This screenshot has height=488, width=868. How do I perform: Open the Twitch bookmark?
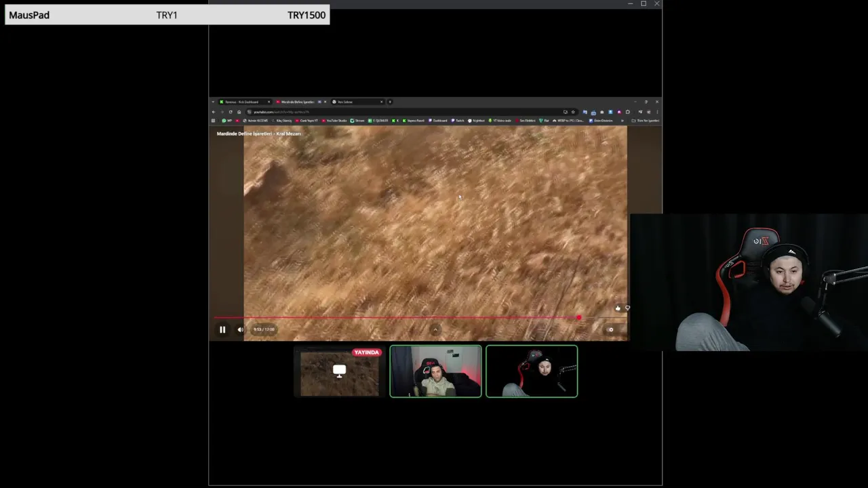pyautogui.click(x=457, y=121)
